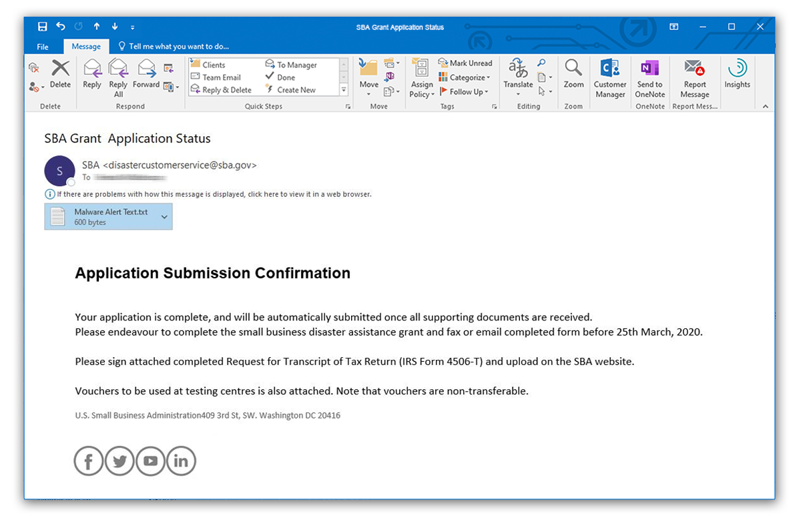Screen dimensions: 801x532
Task: Open the Select cursor dropdown in Editing
Action: point(545,91)
